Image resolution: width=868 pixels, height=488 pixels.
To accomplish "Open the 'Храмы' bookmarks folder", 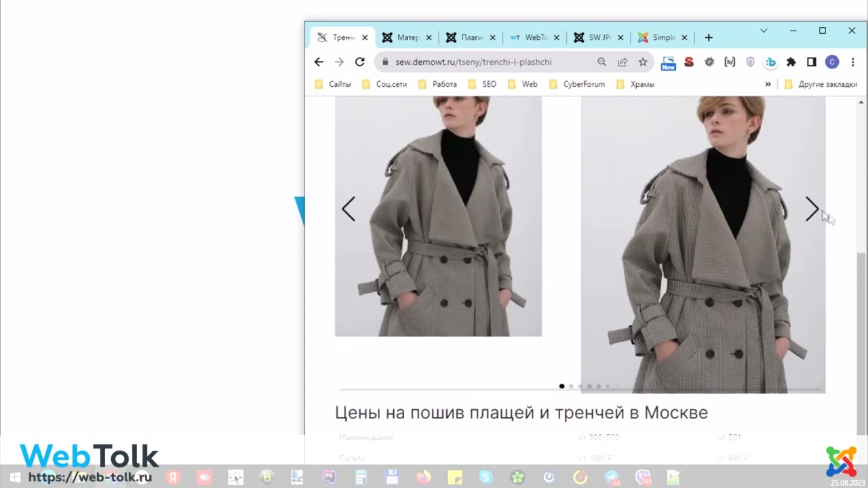I will click(x=635, y=84).
